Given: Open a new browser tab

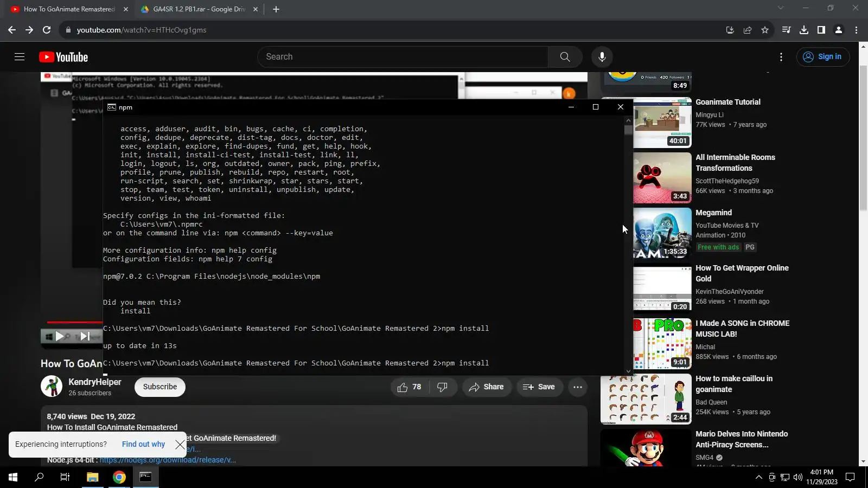Looking at the screenshot, I should (276, 9).
